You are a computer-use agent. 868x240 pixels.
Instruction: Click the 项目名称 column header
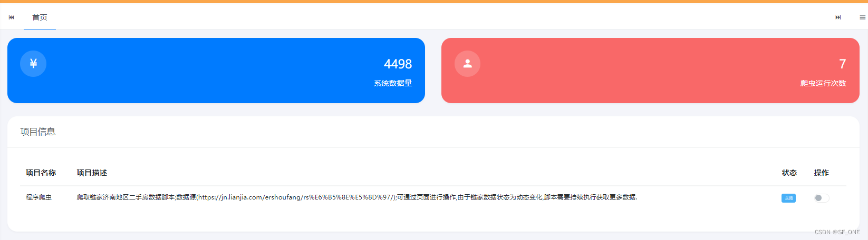tap(41, 173)
